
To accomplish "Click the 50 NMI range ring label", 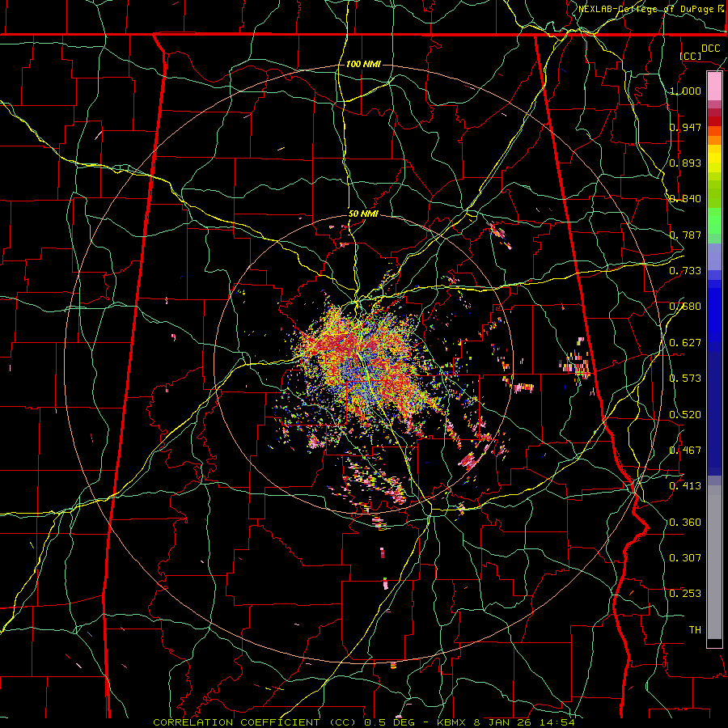I will [363, 214].
